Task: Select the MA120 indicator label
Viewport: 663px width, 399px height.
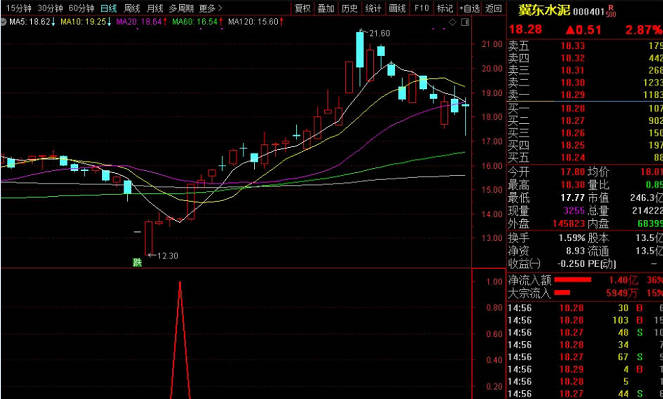Action: click(x=255, y=22)
